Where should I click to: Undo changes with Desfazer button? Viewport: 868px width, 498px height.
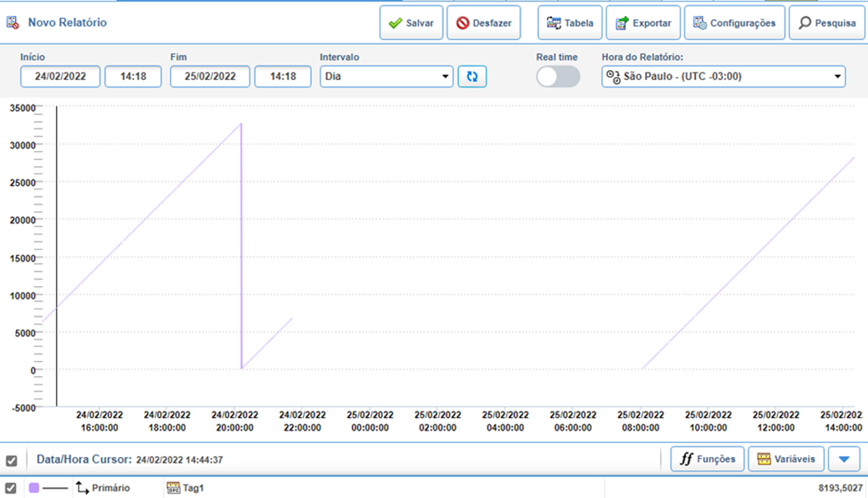pos(484,23)
